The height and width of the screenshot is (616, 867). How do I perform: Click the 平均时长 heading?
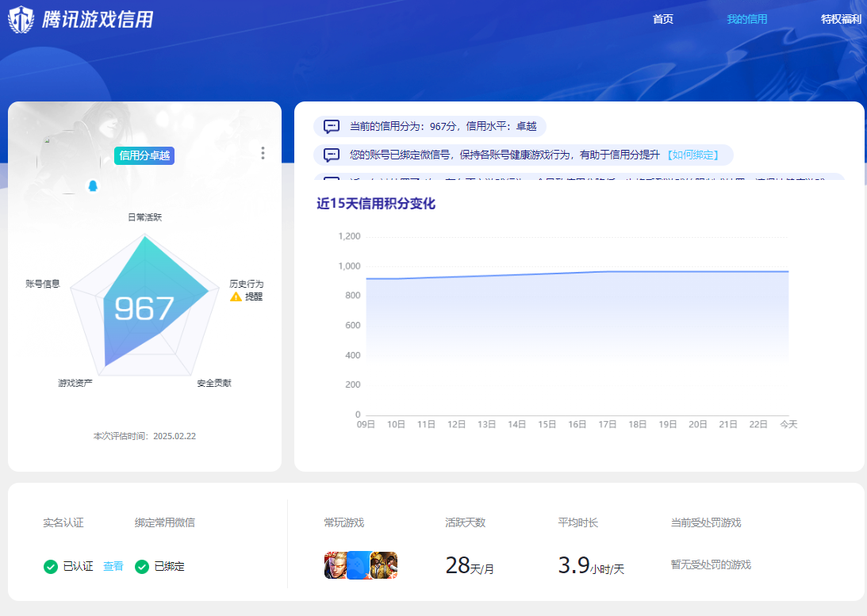point(577,522)
